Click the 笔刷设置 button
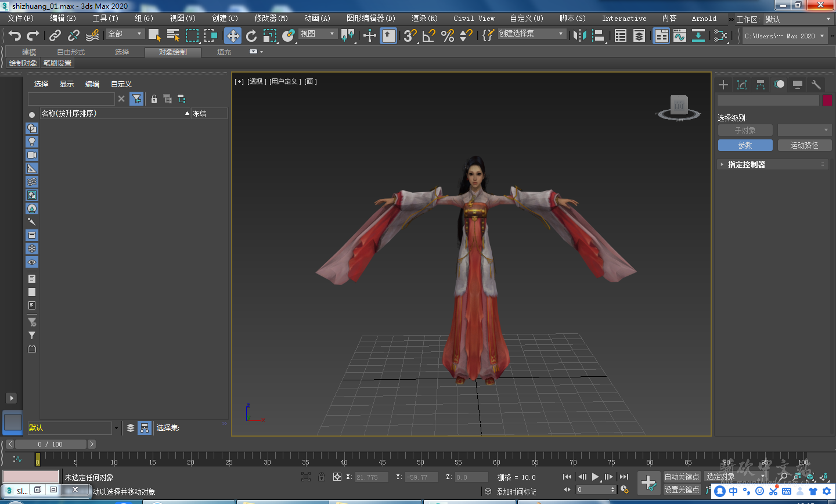Image resolution: width=836 pixels, height=504 pixels. [57, 63]
